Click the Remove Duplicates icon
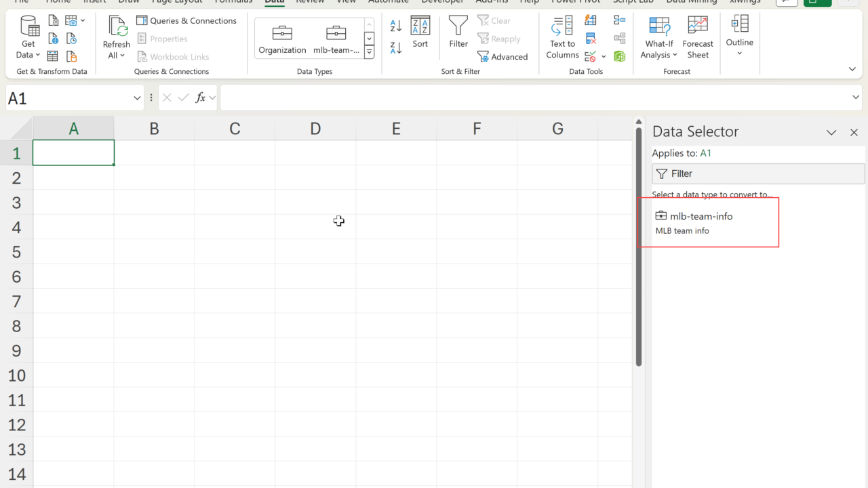This screenshot has width=868, height=488. point(591,39)
